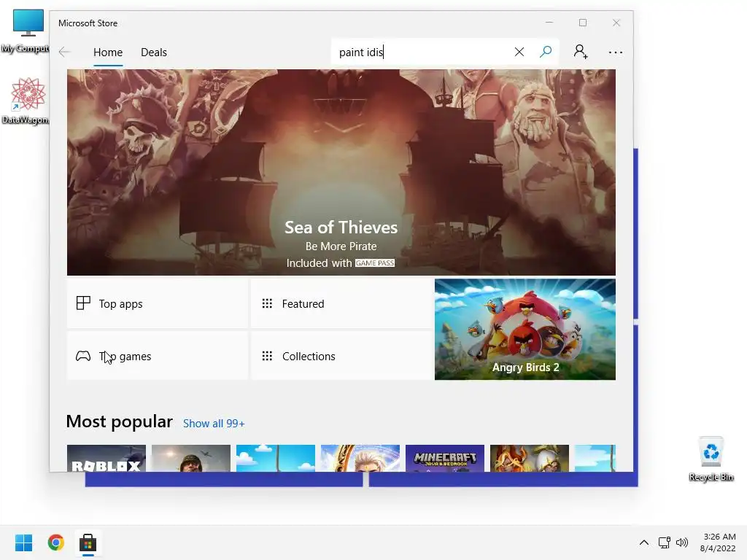Viewport: 747px width, 560px height.
Task: Click the Top games controller icon
Action: coord(83,356)
